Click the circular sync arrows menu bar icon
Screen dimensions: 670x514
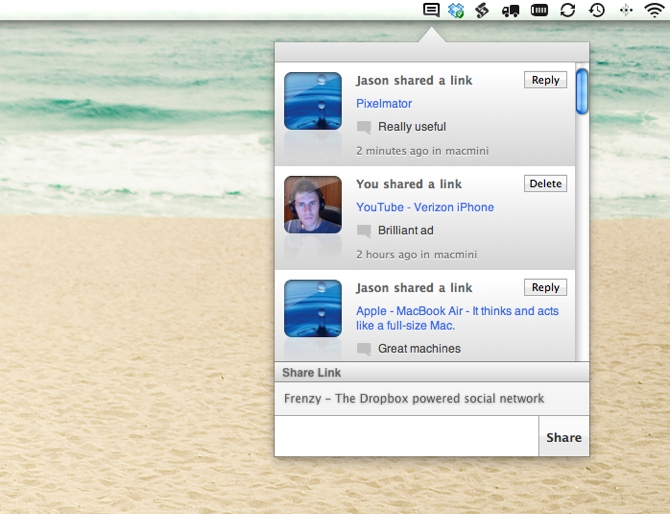tap(568, 10)
